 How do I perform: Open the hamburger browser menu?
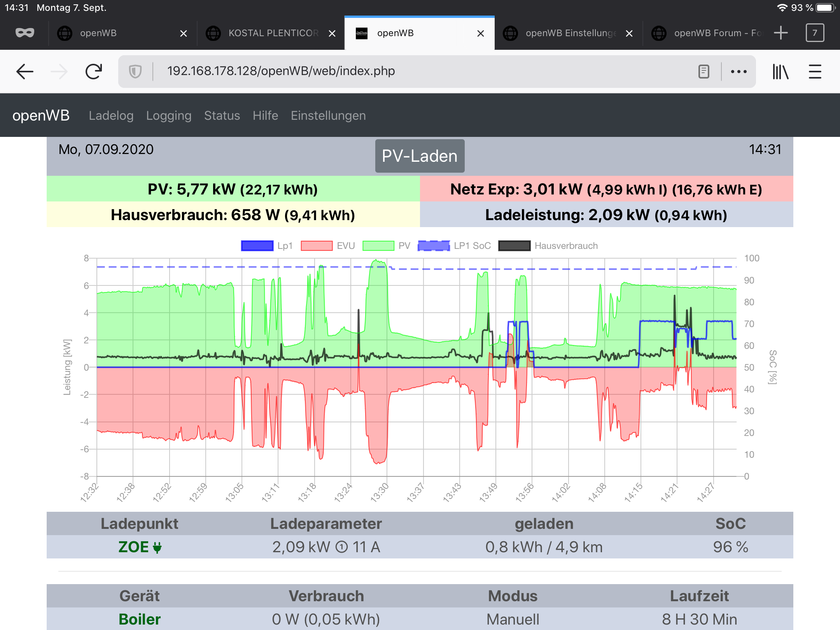(x=815, y=72)
